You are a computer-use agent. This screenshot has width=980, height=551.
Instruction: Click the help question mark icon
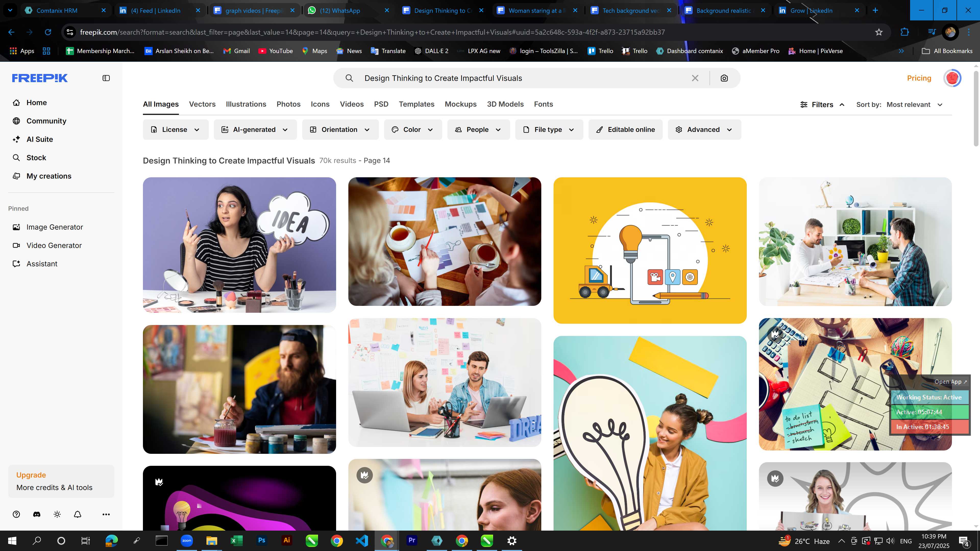pyautogui.click(x=16, y=514)
